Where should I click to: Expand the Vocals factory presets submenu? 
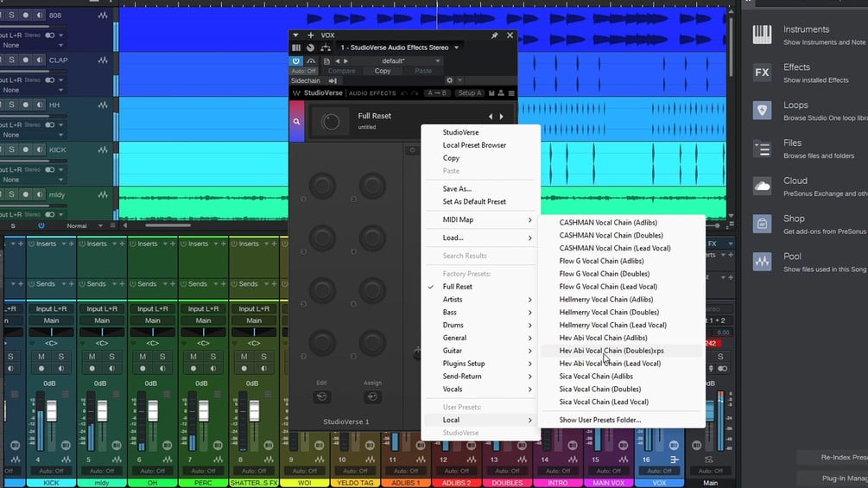480,390
